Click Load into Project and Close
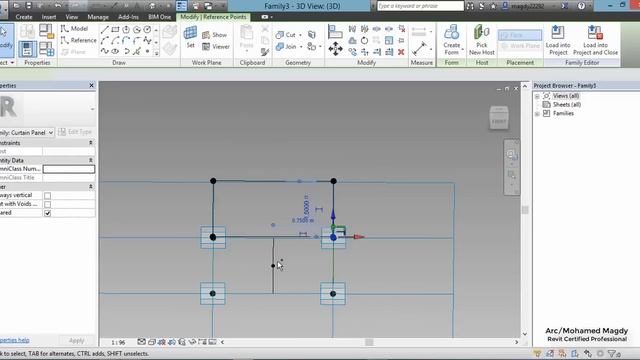Image resolution: width=640 pixels, height=360 pixels. point(596,40)
